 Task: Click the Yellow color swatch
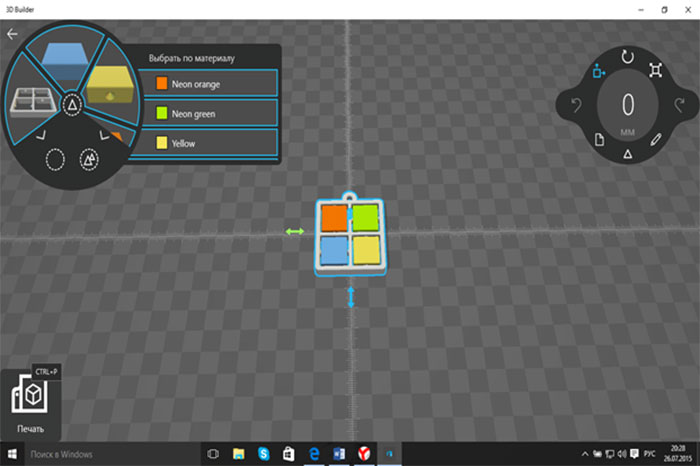point(162,143)
